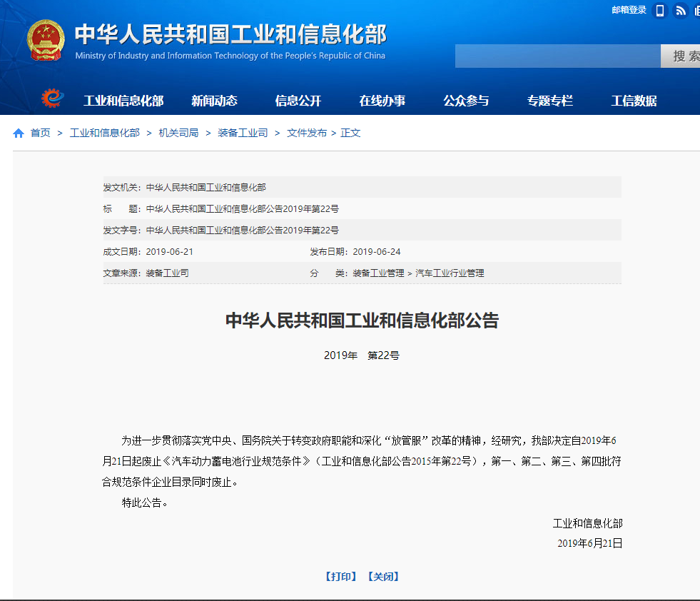Click the heading 中华人民共和国工业和信息化部公告
700x601 pixels.
362,320
